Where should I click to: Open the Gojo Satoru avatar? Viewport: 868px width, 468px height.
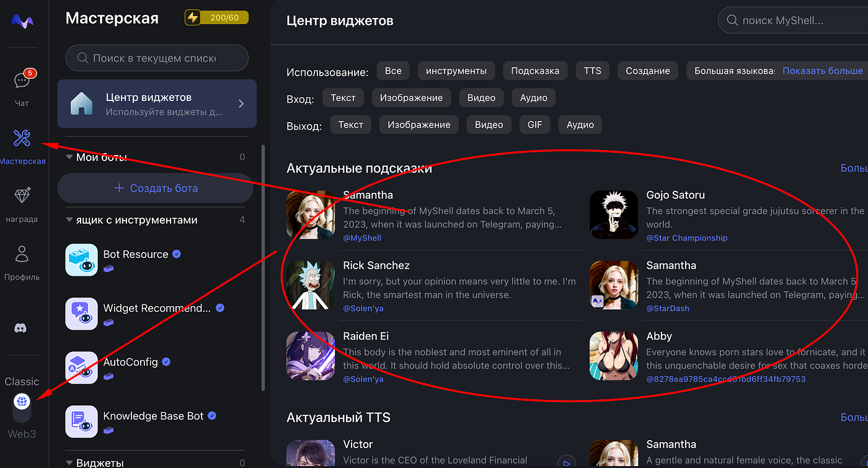click(614, 215)
